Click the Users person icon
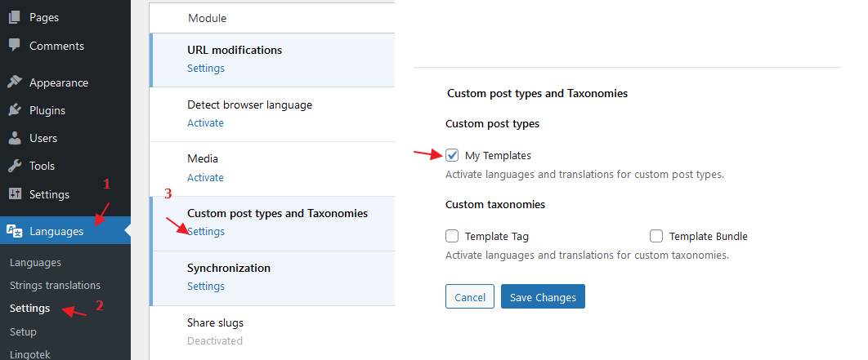The image size is (868, 360). tap(15, 138)
